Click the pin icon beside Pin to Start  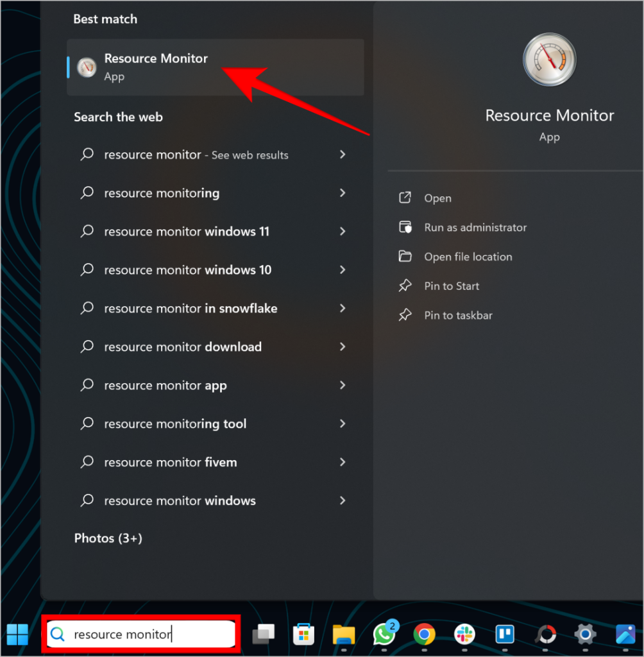coord(405,286)
